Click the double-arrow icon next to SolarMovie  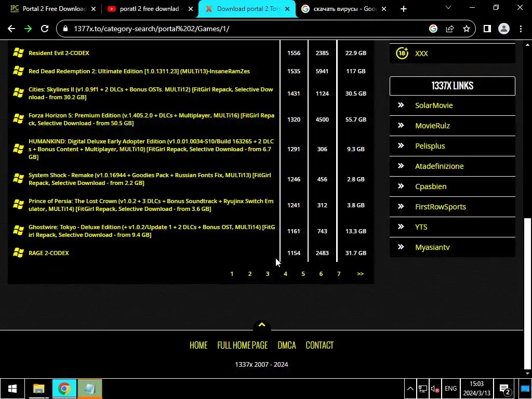[x=401, y=105]
